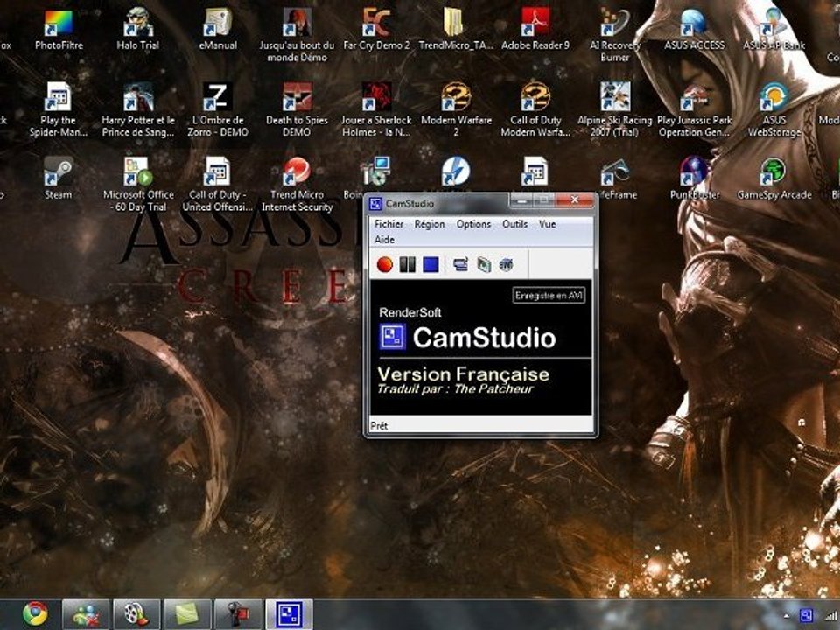Screen dimensions: 840x630
Task: Select the 'Call of Duty Modern Warfa...' icon
Action: [535, 110]
